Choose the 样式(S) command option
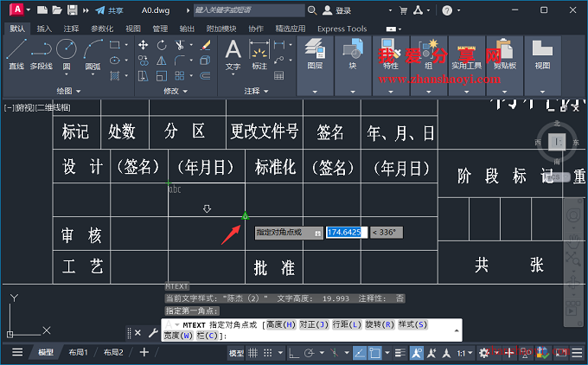 (x=412, y=324)
